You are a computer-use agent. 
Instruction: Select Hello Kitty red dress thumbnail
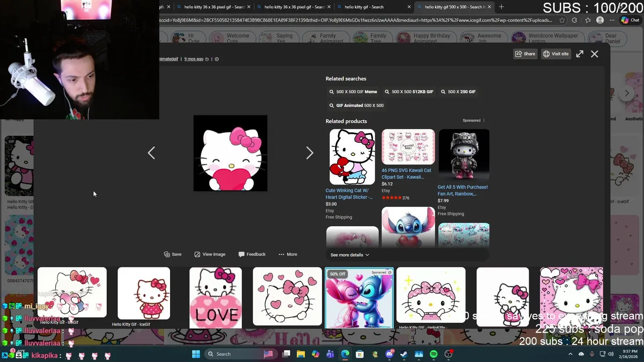(x=144, y=294)
